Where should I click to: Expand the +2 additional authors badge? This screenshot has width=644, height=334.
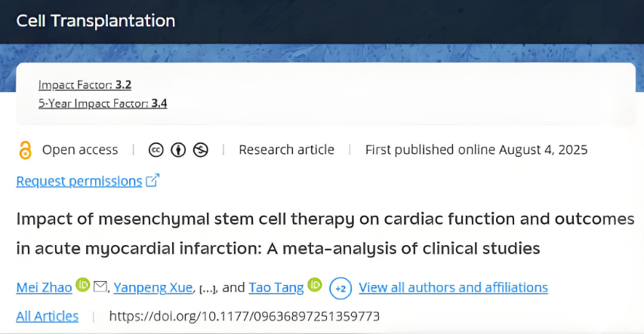click(340, 287)
